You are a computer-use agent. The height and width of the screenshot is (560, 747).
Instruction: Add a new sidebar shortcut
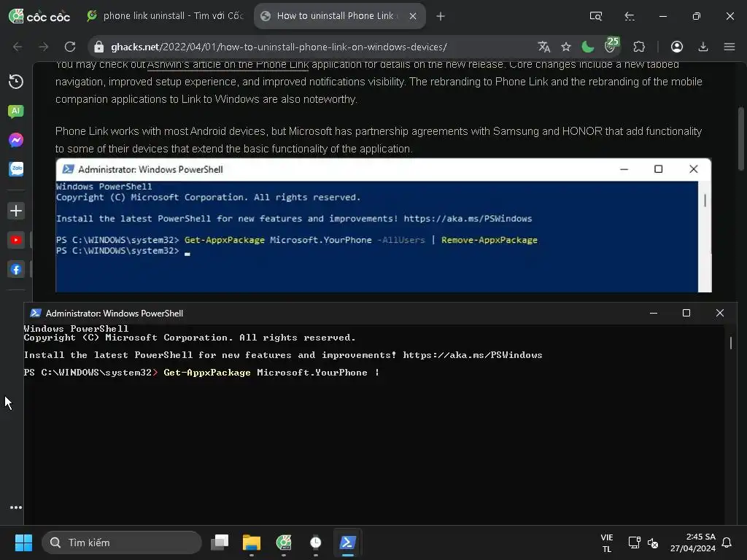[x=16, y=211]
